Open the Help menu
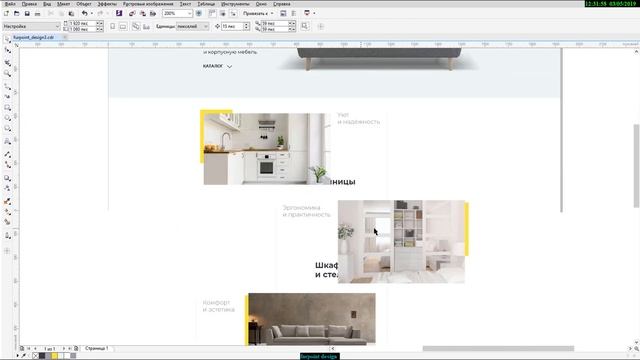The image size is (640, 360). click(x=282, y=4)
